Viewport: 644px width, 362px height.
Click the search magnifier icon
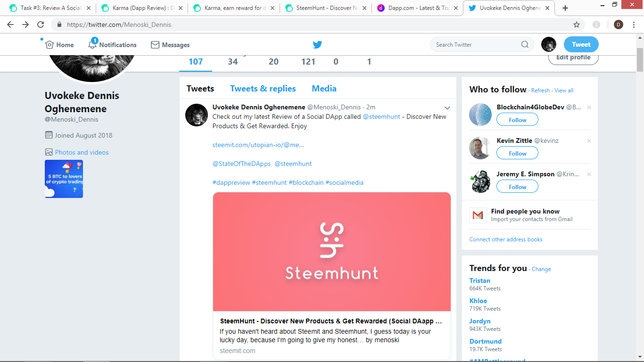pyautogui.click(x=525, y=45)
